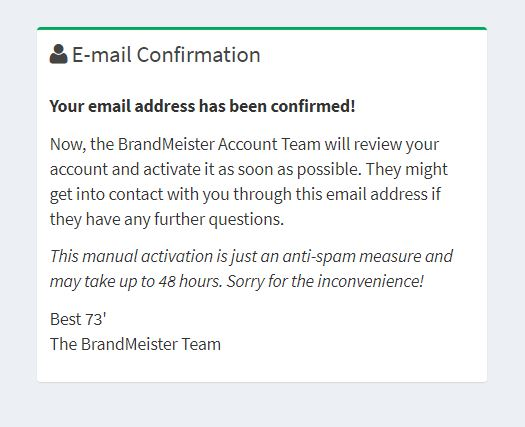This screenshot has height=427, width=525.
Task: Click the empty white space under signature
Action: pos(262,367)
